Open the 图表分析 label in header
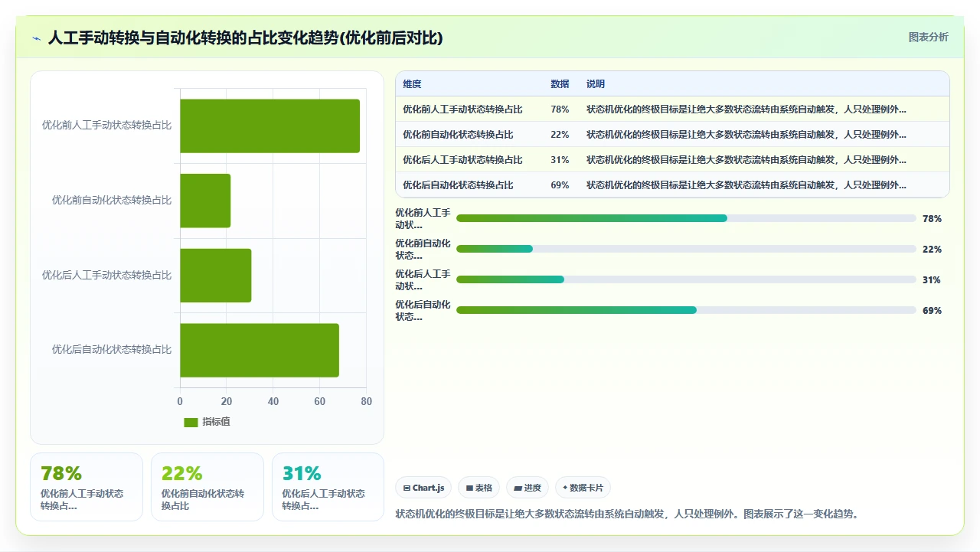Screen dimensions: 980x552 [x=928, y=37]
